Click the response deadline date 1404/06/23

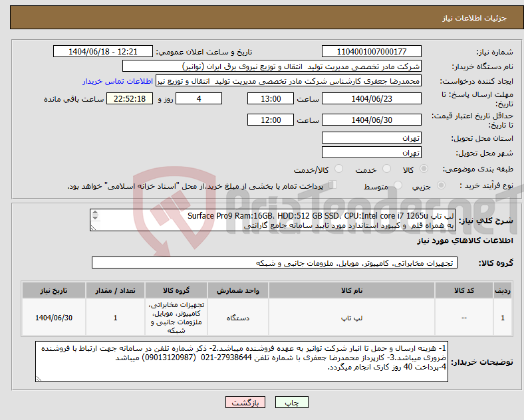point(371,98)
